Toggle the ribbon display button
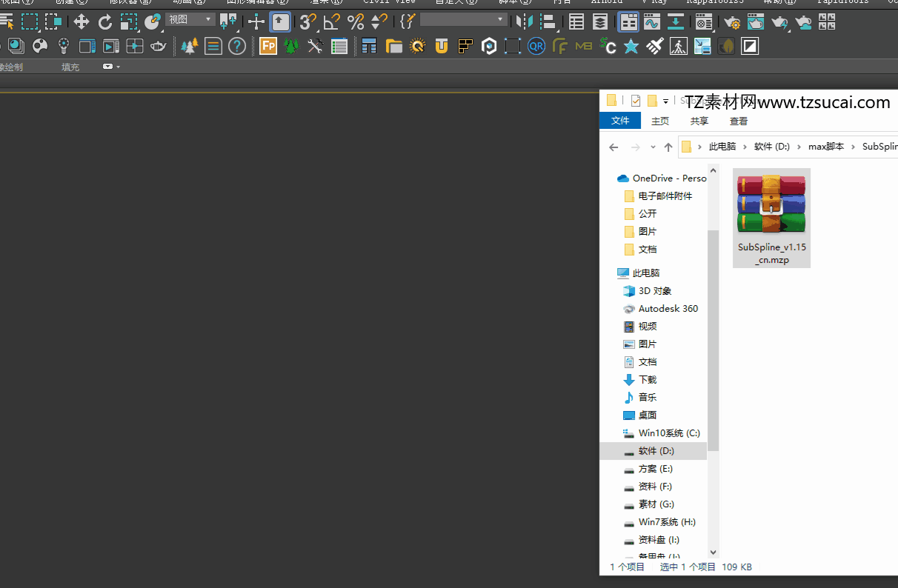The image size is (898, 588). pos(628,21)
